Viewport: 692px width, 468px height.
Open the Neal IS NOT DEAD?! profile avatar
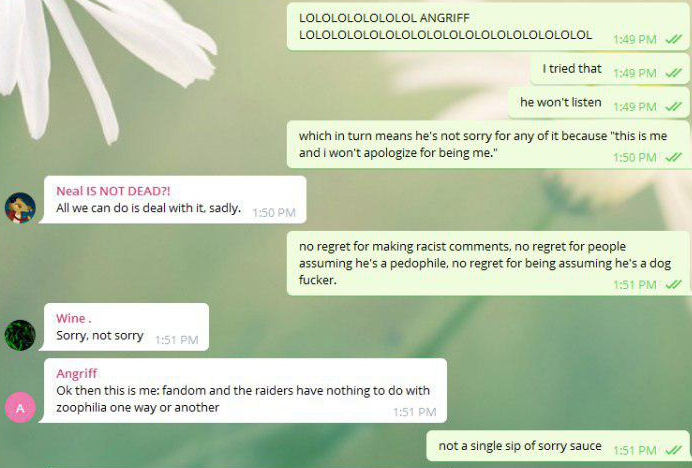click(20, 208)
